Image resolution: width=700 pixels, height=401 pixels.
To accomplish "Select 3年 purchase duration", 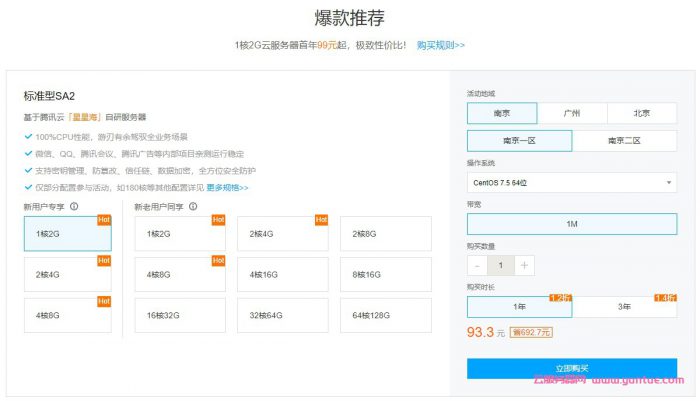I will click(624, 307).
